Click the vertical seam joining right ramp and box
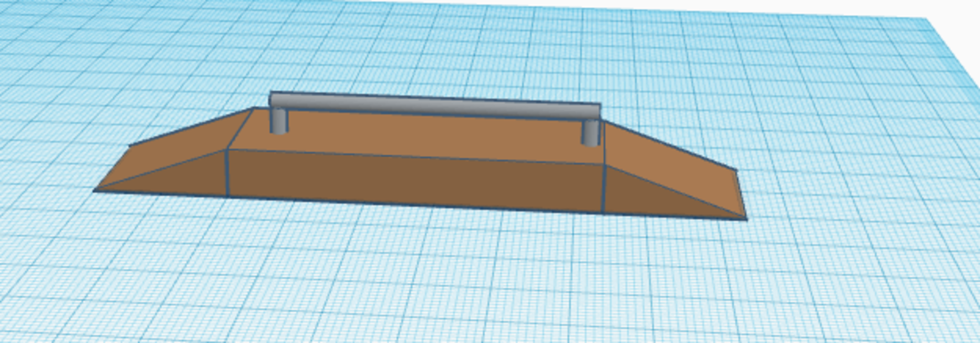Screen dimensions: 980x343 [604, 189]
